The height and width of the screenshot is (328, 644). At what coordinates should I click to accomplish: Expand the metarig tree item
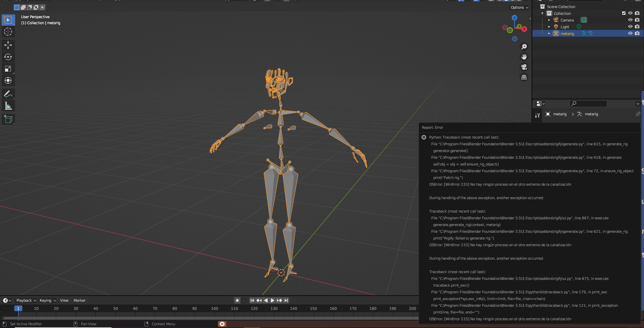(x=549, y=34)
